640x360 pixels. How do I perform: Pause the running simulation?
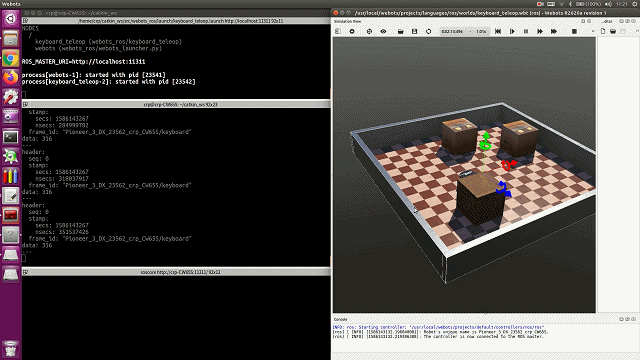pyautogui.click(x=526, y=31)
